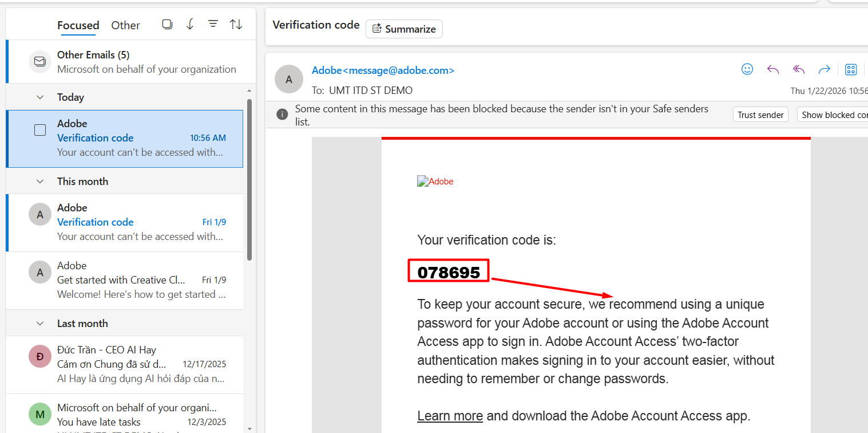Click the Reply all double-arrow icon

coord(799,69)
